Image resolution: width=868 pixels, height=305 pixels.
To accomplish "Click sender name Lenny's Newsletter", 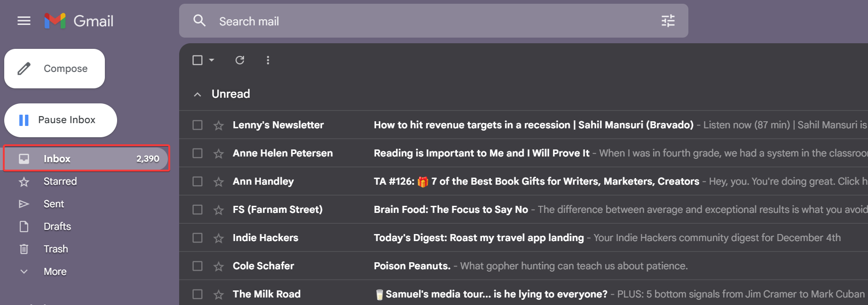I will tap(278, 125).
